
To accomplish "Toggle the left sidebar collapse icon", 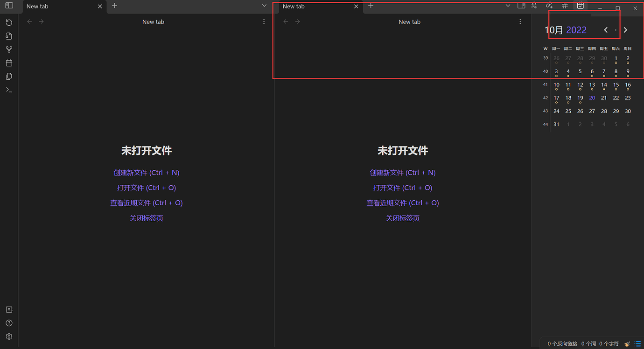I will pyautogui.click(x=9, y=7).
